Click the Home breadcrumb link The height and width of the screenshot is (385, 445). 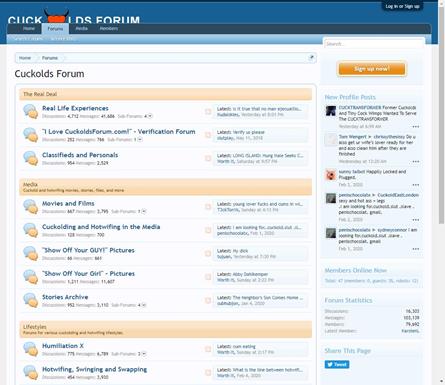click(25, 58)
